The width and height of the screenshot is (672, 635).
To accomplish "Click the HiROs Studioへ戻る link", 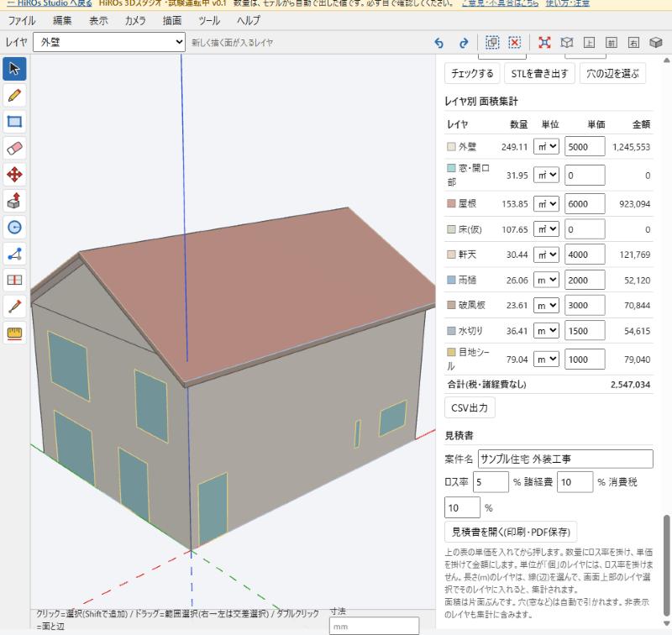I will [50, 3].
